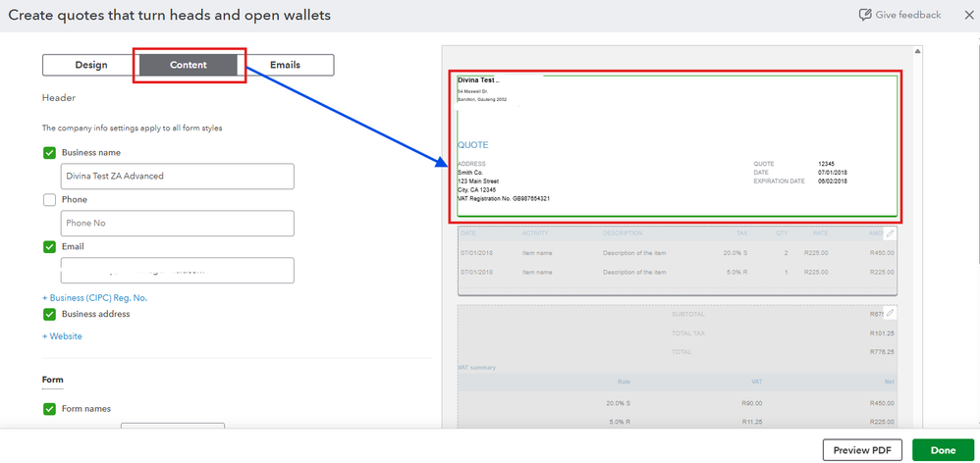Click the R776.25 total amount in preview
980x463 pixels.
(882, 352)
